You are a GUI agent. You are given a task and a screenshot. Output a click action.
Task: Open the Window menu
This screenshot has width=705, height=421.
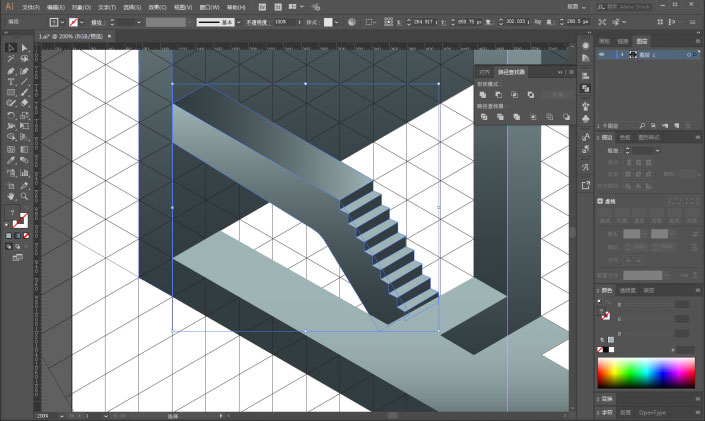(x=210, y=7)
